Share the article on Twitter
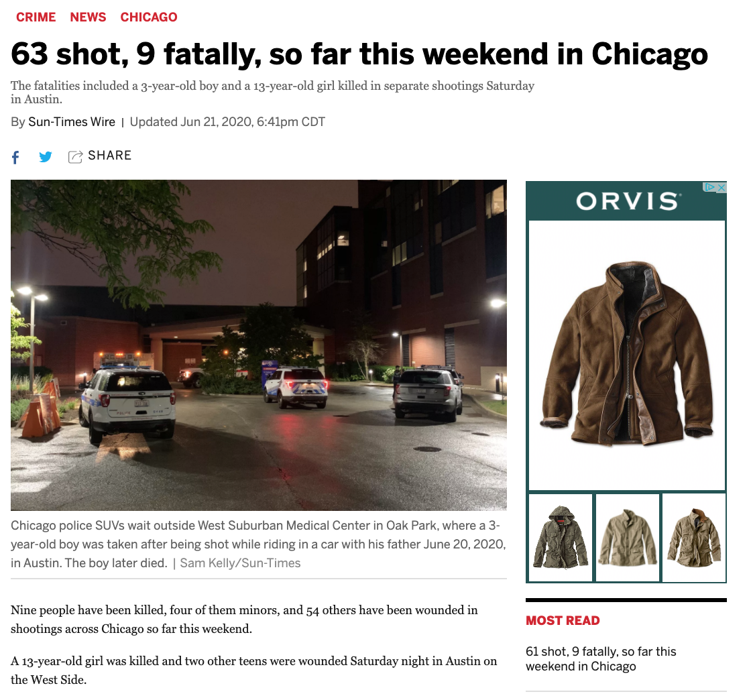The image size is (751, 700). 46,157
